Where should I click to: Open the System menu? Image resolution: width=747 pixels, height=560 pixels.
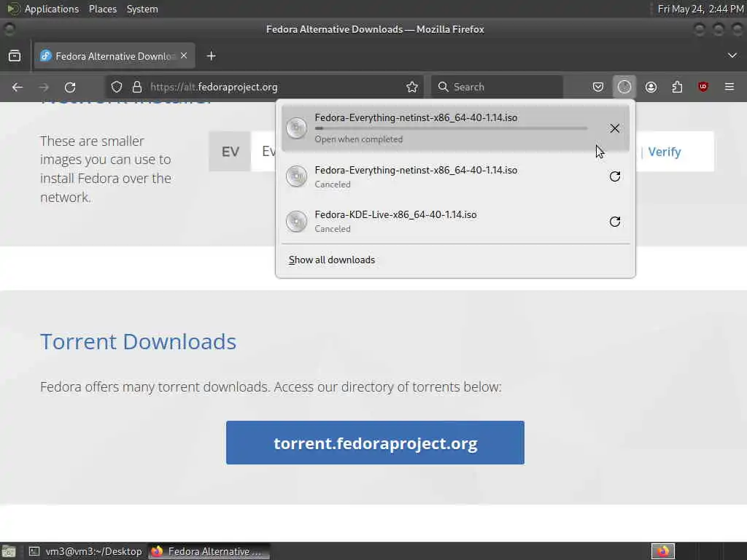pyautogui.click(x=142, y=9)
